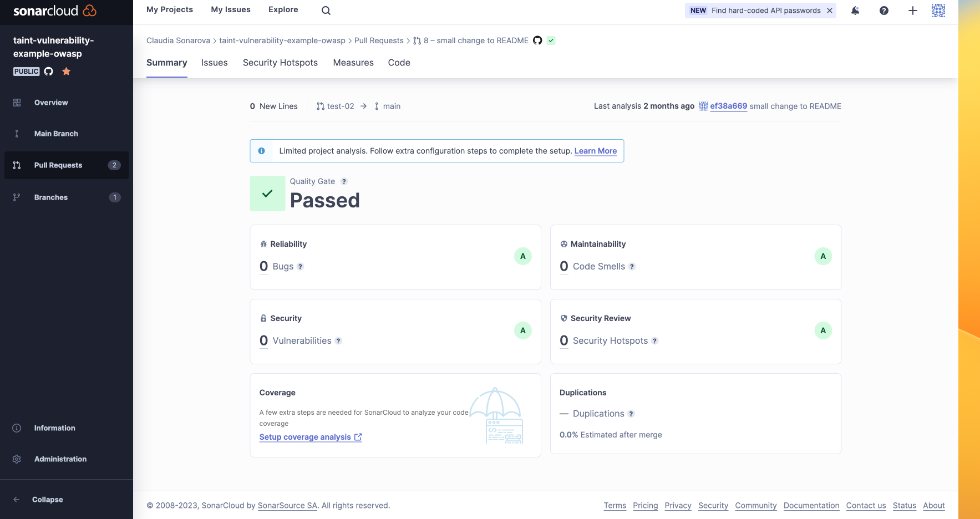This screenshot has width=980, height=519.
Task: Open Contact us in the footer
Action: click(866, 505)
